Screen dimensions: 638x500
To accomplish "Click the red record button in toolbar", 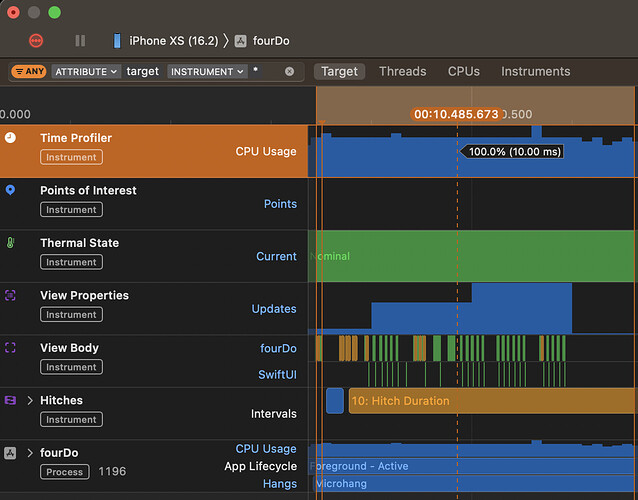I will click(36, 41).
